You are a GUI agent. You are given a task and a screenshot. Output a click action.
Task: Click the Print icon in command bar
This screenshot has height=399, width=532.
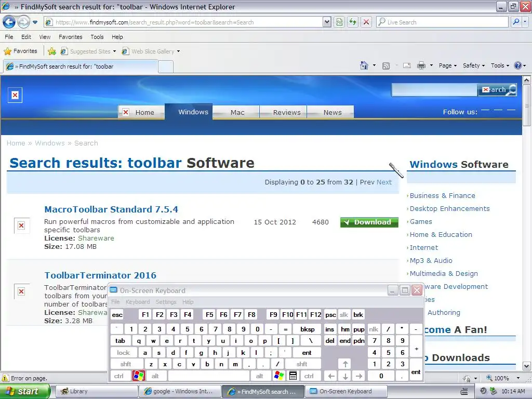coord(421,65)
